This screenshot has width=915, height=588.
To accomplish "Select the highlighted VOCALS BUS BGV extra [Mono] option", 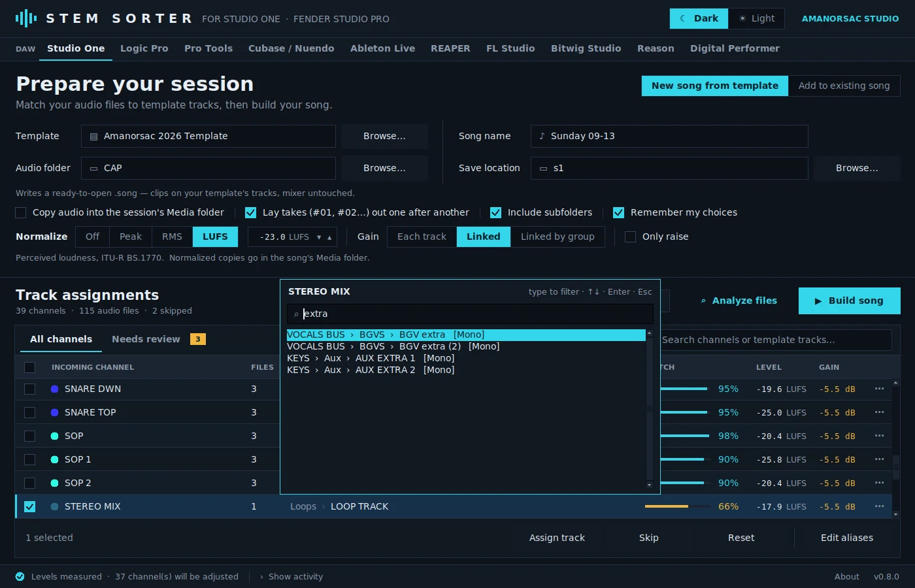I will 466,335.
